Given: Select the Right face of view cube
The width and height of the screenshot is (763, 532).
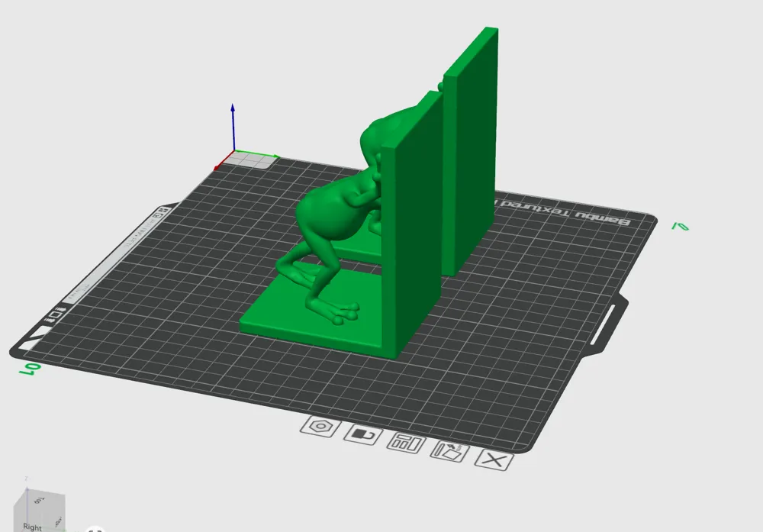Looking at the screenshot, I should tap(32, 527).
